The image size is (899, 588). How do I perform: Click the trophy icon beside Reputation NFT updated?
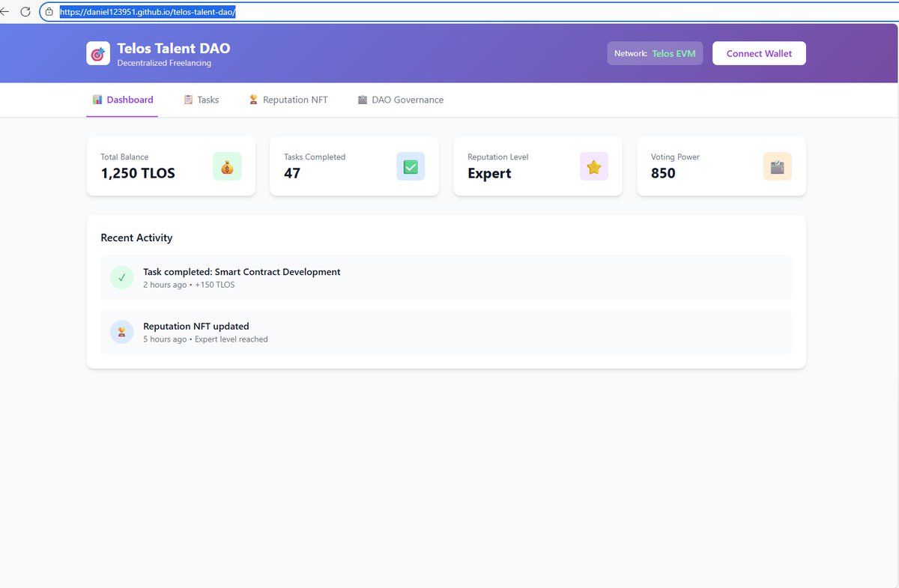(122, 332)
